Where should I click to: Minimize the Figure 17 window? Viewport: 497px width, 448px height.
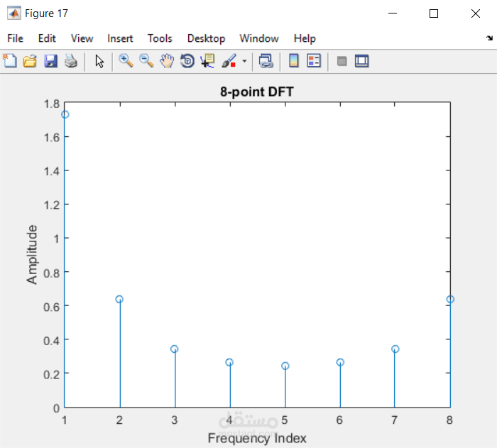pos(393,13)
